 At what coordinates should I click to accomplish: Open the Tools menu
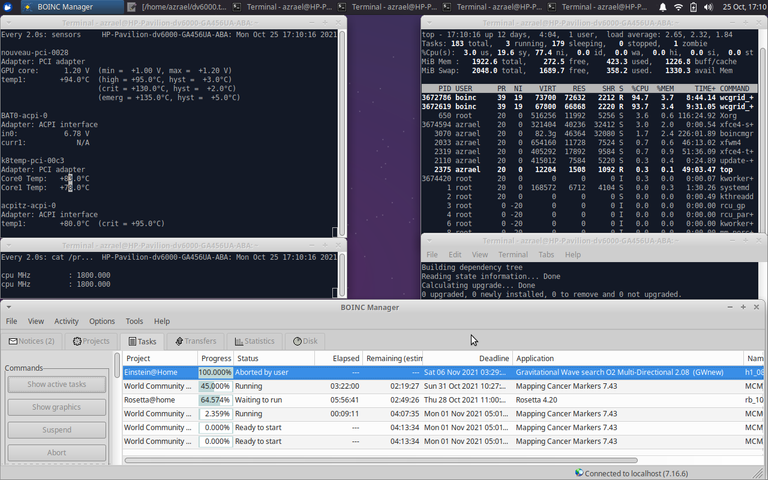134,321
